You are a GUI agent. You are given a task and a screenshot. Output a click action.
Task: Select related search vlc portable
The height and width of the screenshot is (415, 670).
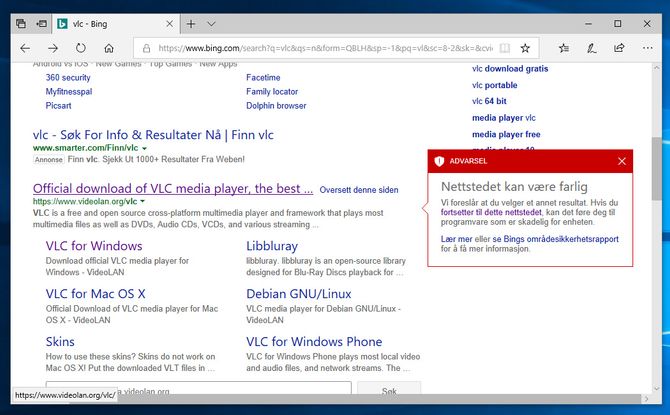tap(495, 85)
